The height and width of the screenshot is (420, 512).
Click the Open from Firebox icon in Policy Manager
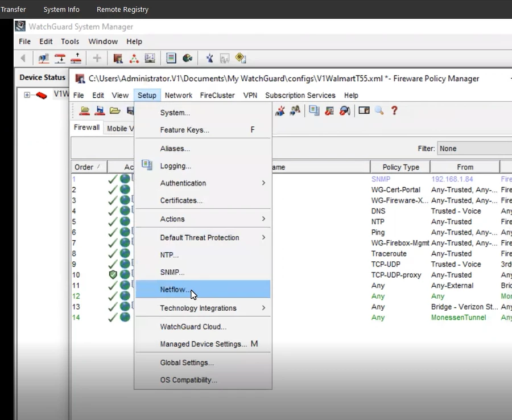coord(85,111)
